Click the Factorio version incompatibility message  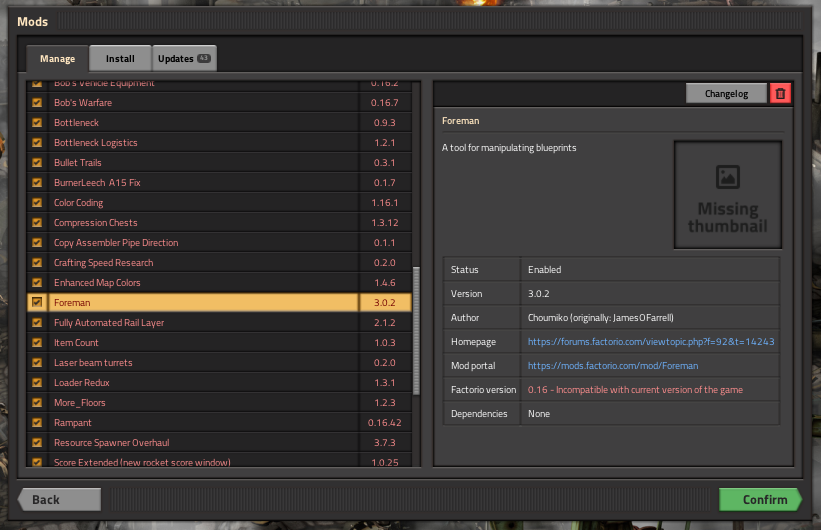635,390
